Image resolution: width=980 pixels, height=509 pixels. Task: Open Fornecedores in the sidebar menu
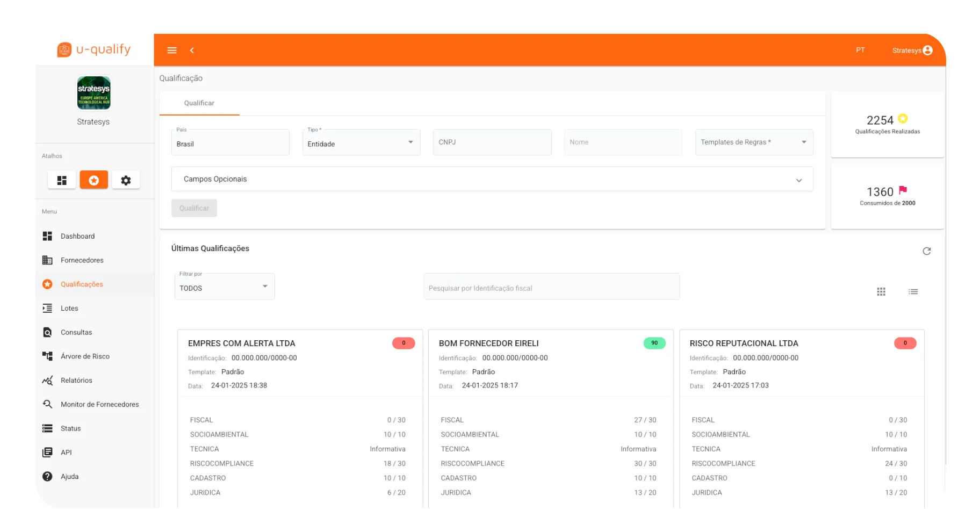click(82, 260)
